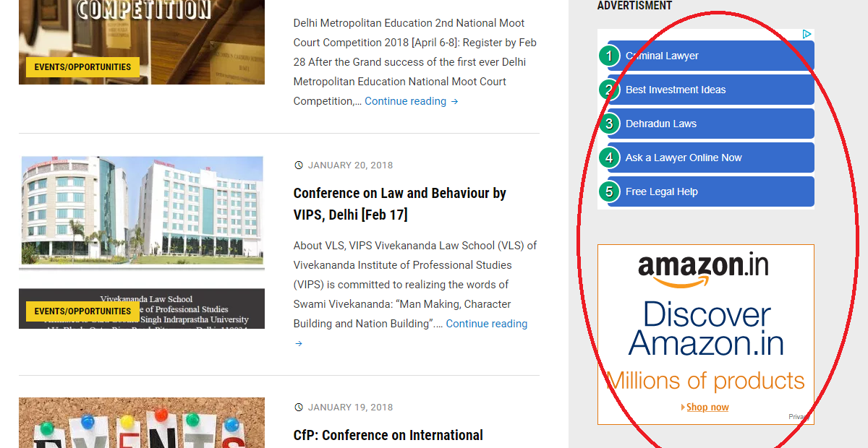Click the clock icon beside January 19, 2018
Image resolution: width=868 pixels, height=448 pixels.
coord(299,408)
